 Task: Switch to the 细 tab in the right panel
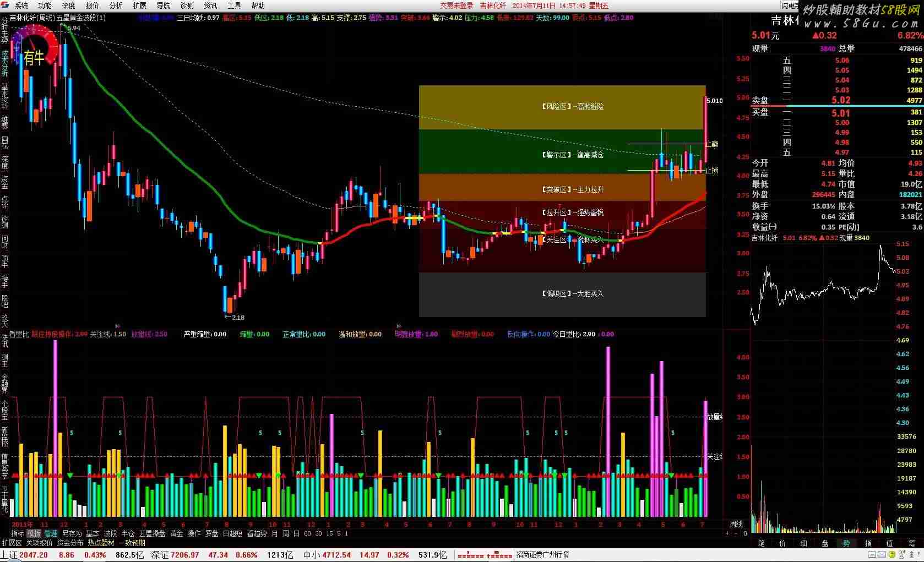tap(803, 543)
